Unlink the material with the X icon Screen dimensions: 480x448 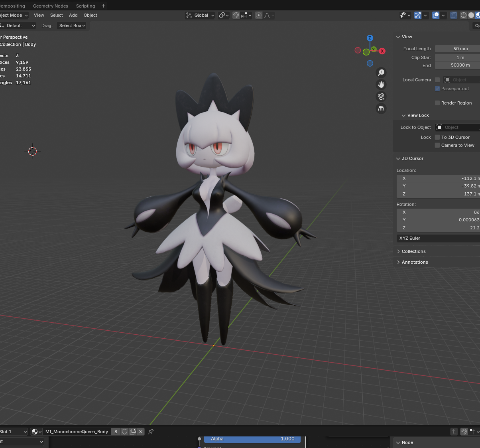point(141,432)
